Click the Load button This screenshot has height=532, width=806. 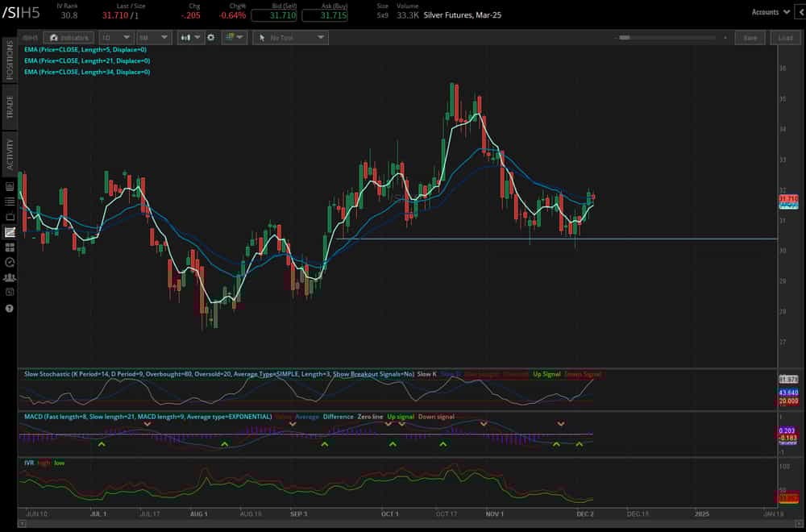click(x=784, y=37)
